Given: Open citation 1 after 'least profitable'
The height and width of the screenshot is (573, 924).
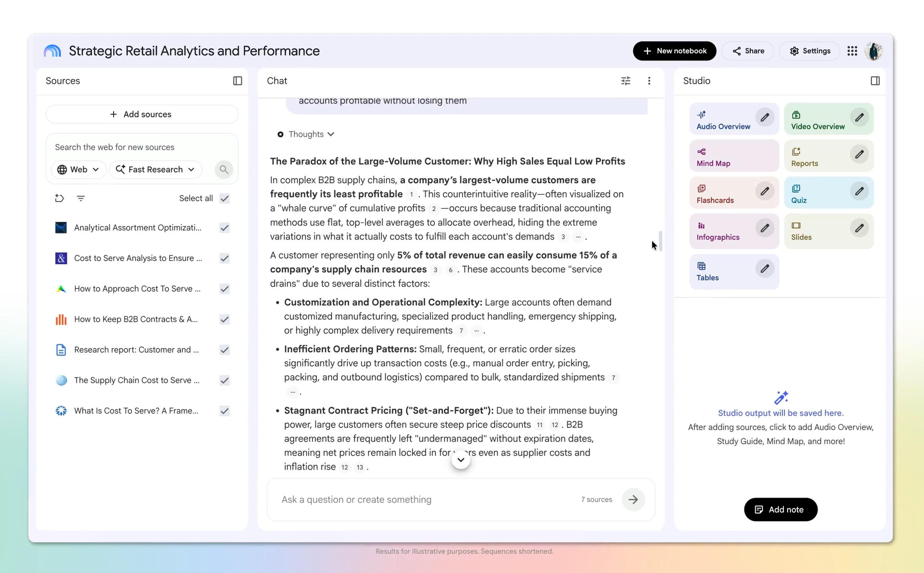Looking at the screenshot, I should [x=411, y=195].
